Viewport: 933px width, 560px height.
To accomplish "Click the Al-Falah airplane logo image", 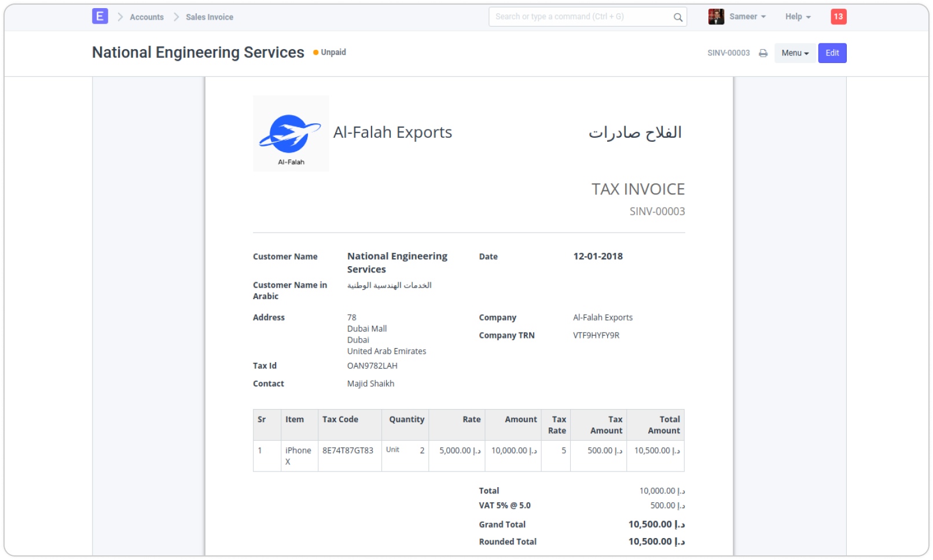I will pyautogui.click(x=291, y=134).
